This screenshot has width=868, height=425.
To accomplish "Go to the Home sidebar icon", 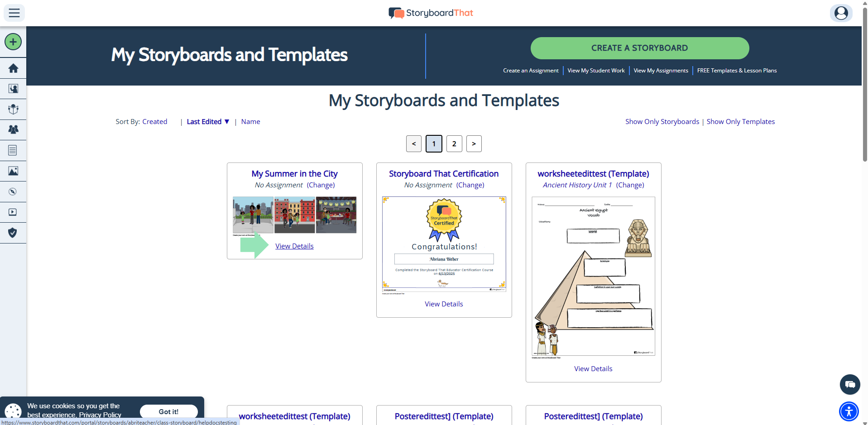I will coord(13,68).
